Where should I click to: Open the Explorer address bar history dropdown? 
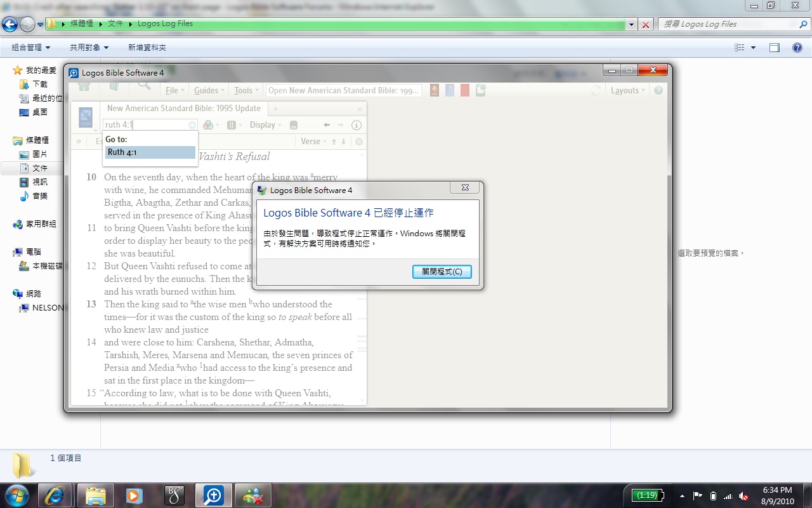631,25
